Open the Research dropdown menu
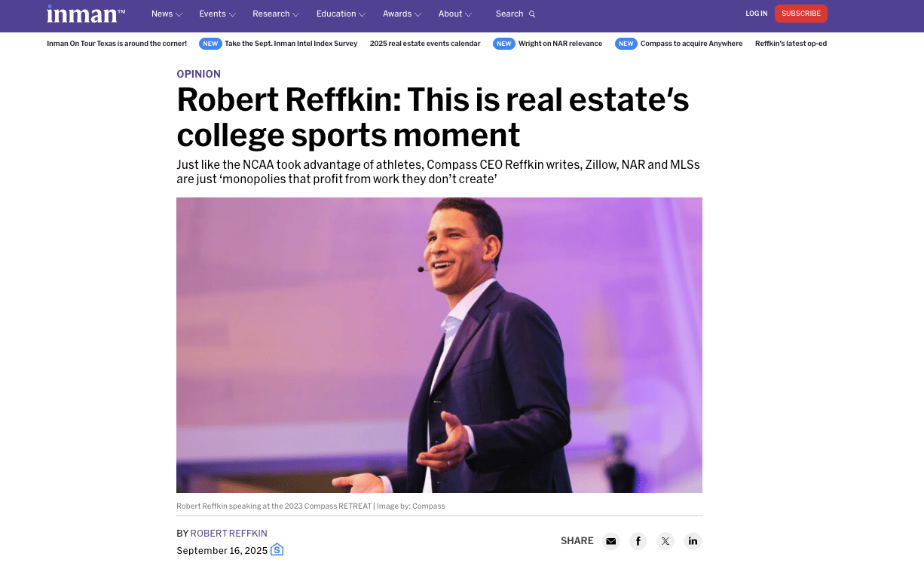Viewport: 924px width, 569px height. [276, 14]
